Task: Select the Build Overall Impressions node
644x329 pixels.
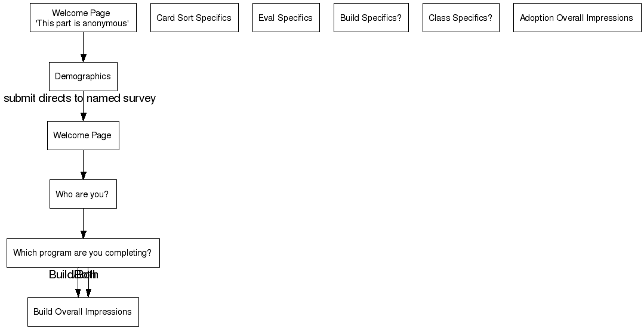Action: pyautogui.click(x=83, y=312)
